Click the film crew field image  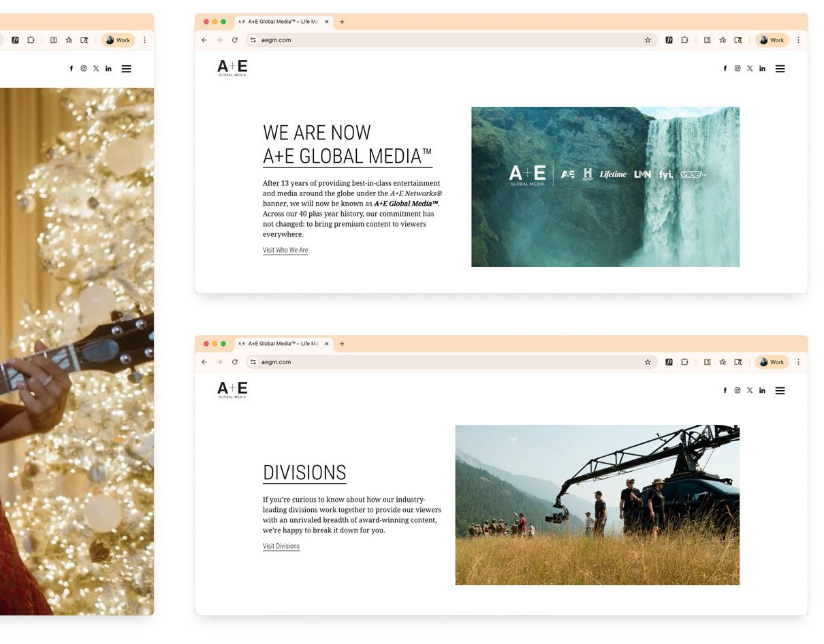click(597, 505)
